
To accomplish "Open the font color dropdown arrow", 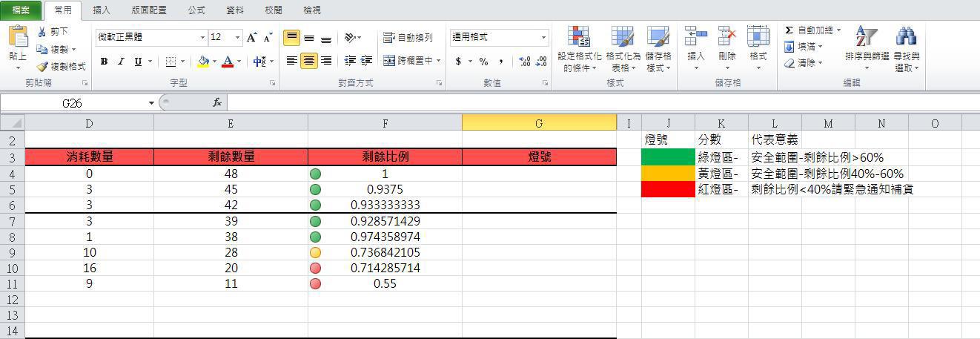I will (x=239, y=62).
